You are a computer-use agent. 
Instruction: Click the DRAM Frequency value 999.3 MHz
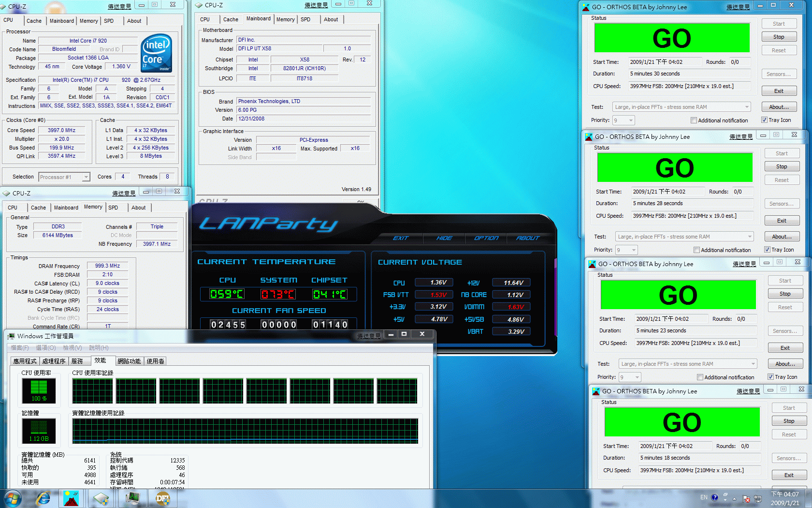107,266
